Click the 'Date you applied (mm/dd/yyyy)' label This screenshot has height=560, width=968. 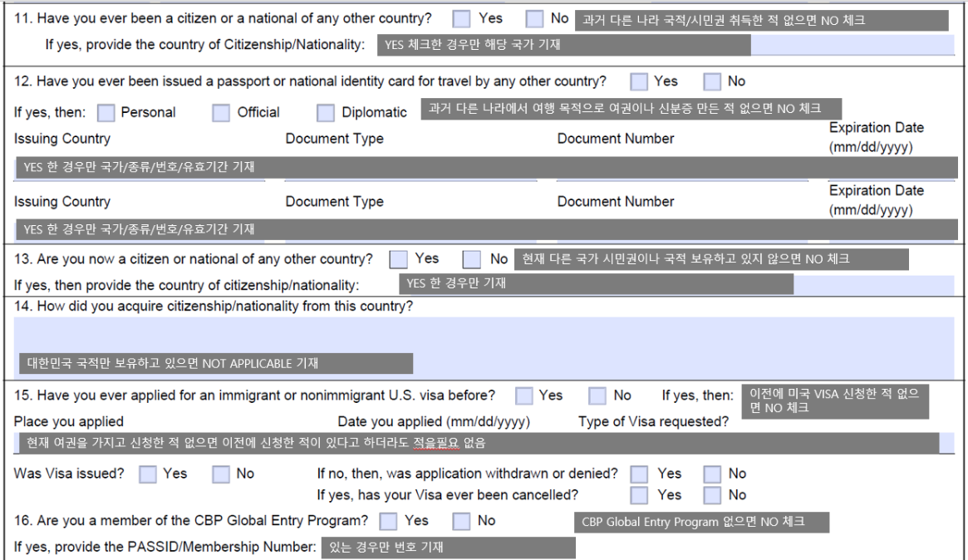[434, 422]
